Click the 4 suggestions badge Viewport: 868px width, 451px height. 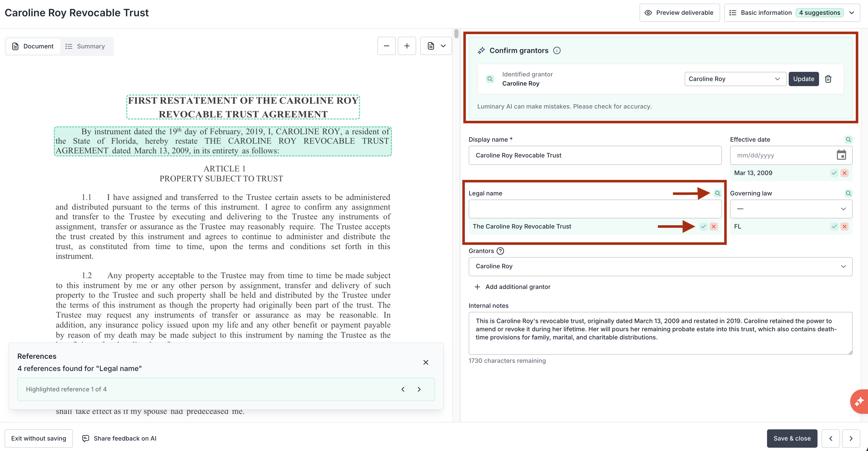(x=820, y=12)
